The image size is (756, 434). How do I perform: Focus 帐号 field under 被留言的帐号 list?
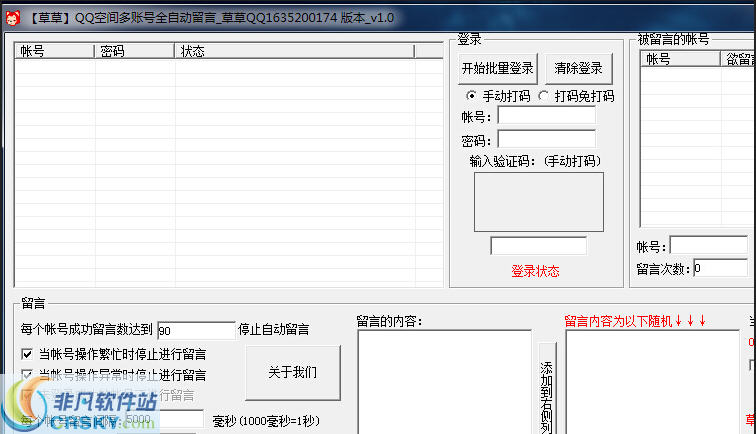708,245
